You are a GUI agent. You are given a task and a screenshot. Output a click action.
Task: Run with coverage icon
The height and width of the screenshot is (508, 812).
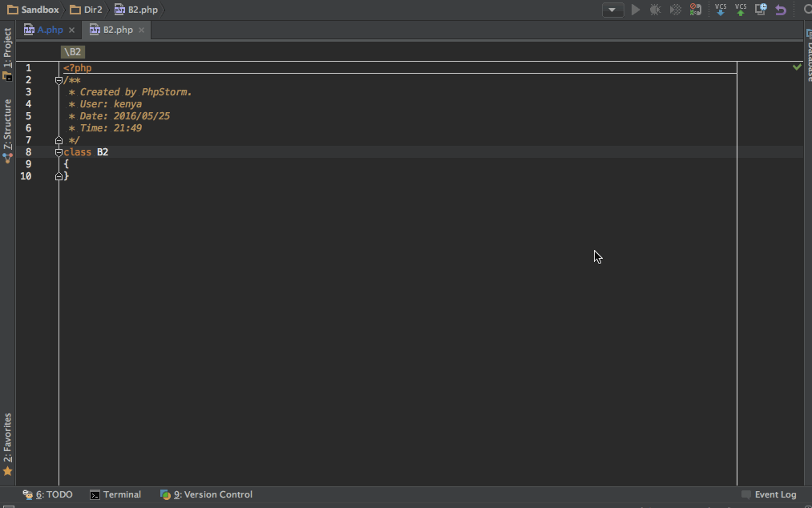(675, 10)
